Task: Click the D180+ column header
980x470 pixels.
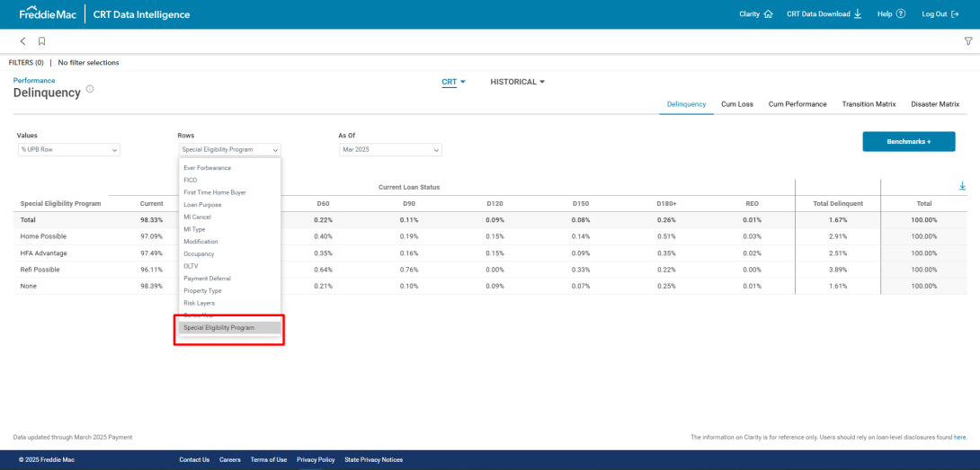Action: pos(665,204)
